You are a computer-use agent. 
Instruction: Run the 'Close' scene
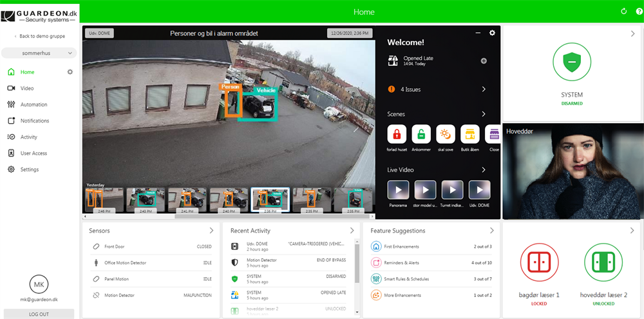(493, 134)
